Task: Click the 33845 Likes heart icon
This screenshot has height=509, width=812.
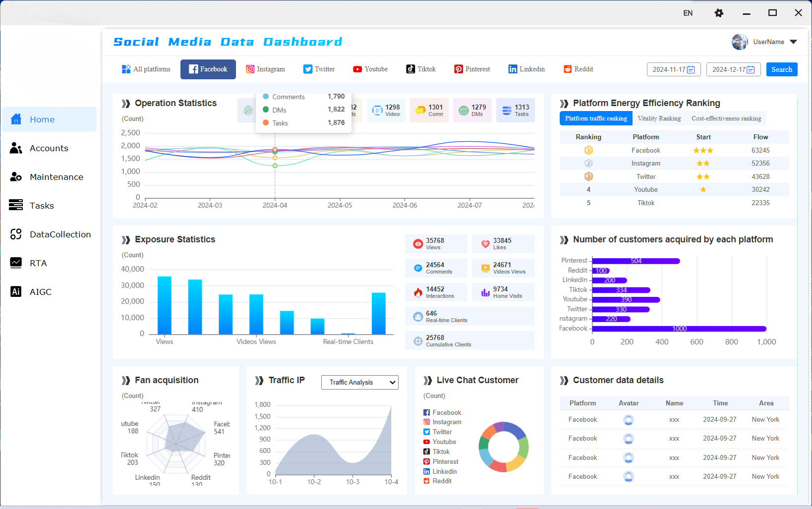Action: (x=485, y=244)
